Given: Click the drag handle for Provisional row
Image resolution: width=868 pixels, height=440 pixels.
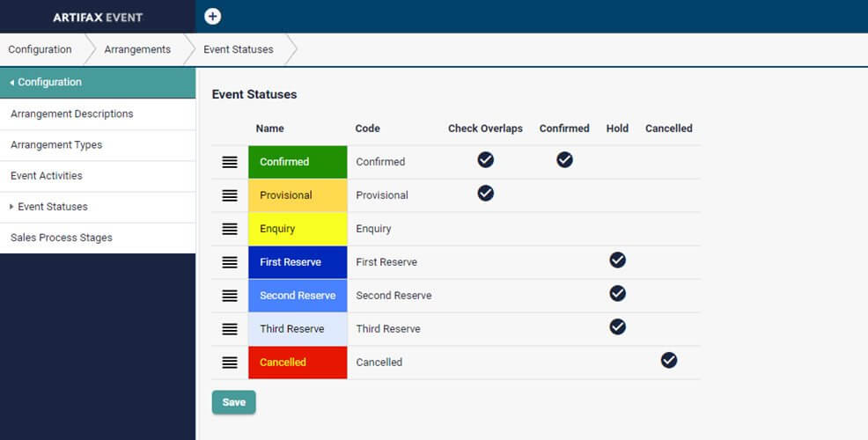Looking at the screenshot, I should (x=230, y=195).
